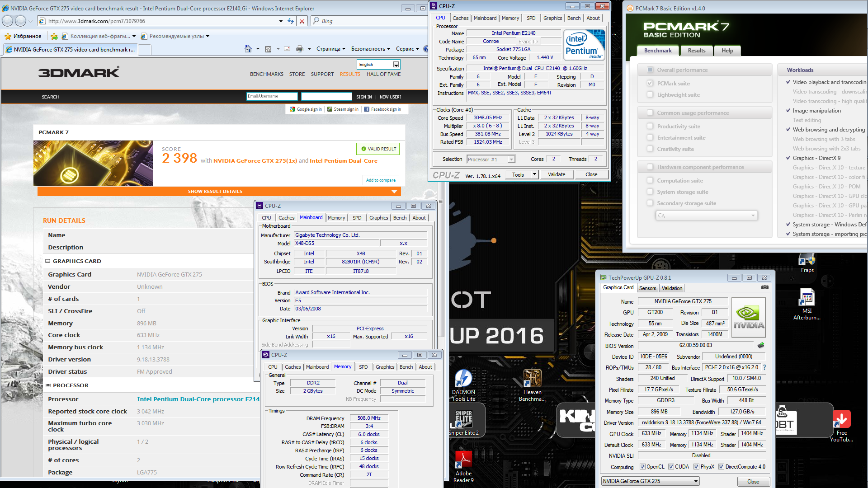Click the Validate button in CPU-Z

[557, 174]
